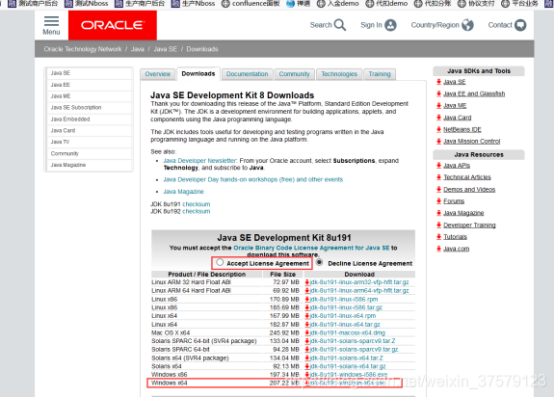Screen dimensions: 554x397
Task: Click the 245.92 MB file size cell
Action: (x=284, y=333)
